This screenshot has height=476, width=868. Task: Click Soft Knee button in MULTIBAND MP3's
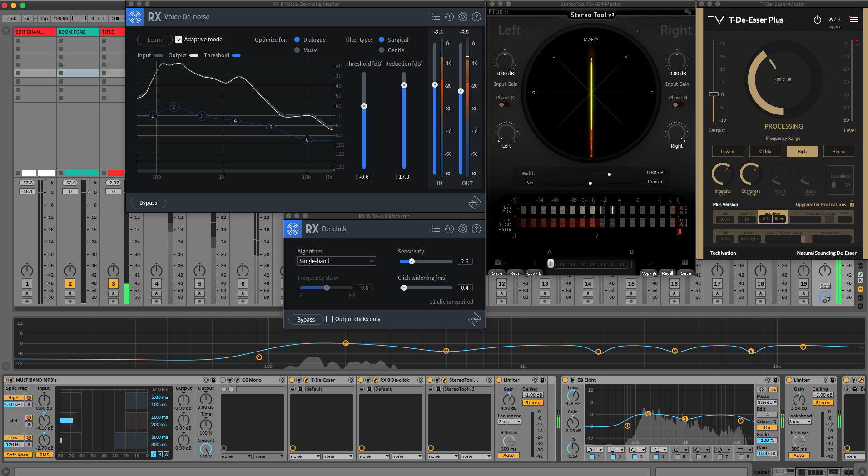[x=18, y=455]
